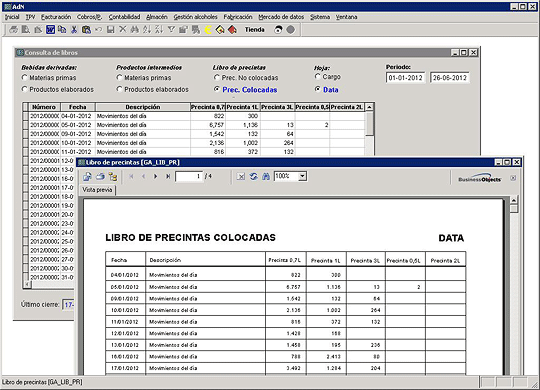Click the print report icon in Libro de precintas
The width and height of the screenshot is (540, 390).
[100, 177]
